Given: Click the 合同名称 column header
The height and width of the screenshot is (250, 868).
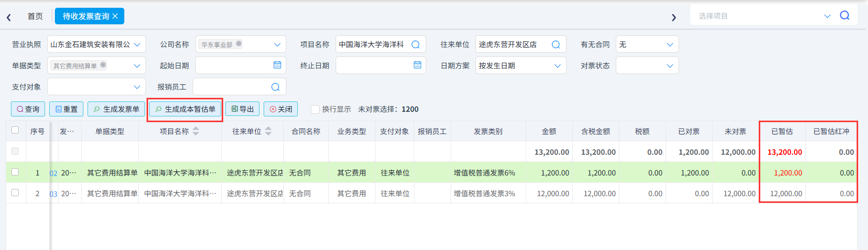Looking at the screenshot, I should (x=306, y=131).
